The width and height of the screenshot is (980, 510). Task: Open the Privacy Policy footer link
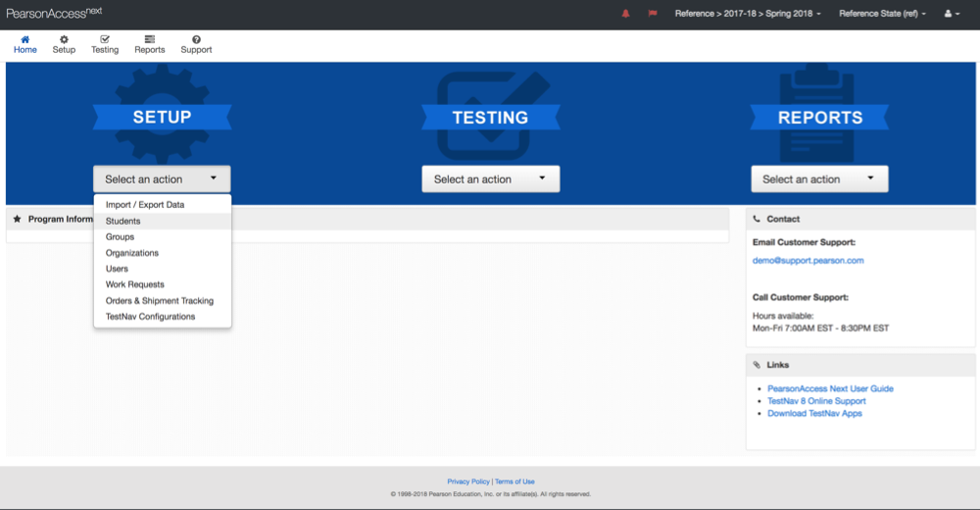[468, 482]
